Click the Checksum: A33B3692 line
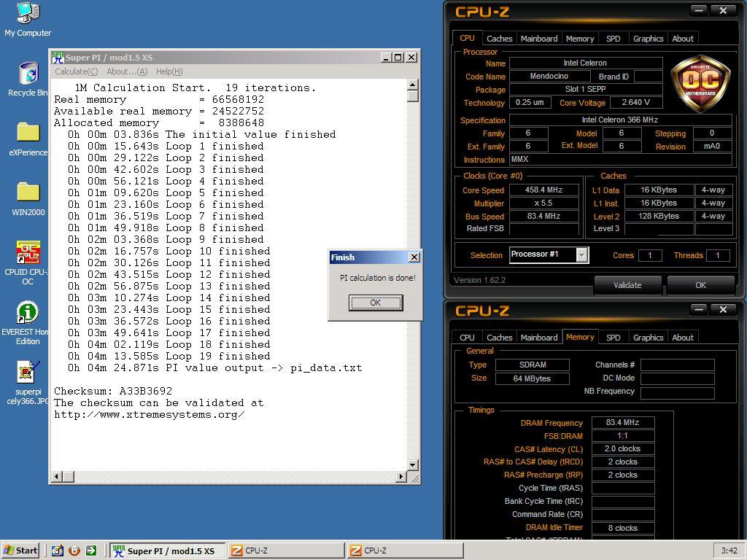The image size is (747, 560). pos(113,391)
